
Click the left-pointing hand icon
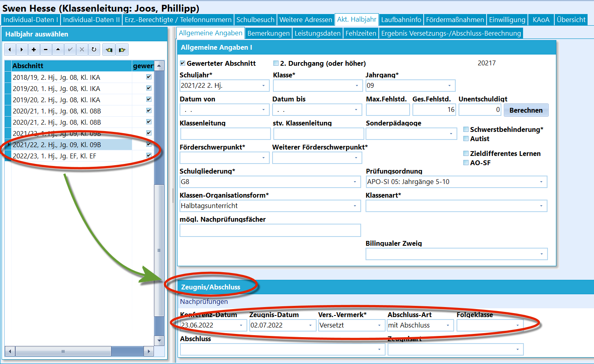click(109, 50)
